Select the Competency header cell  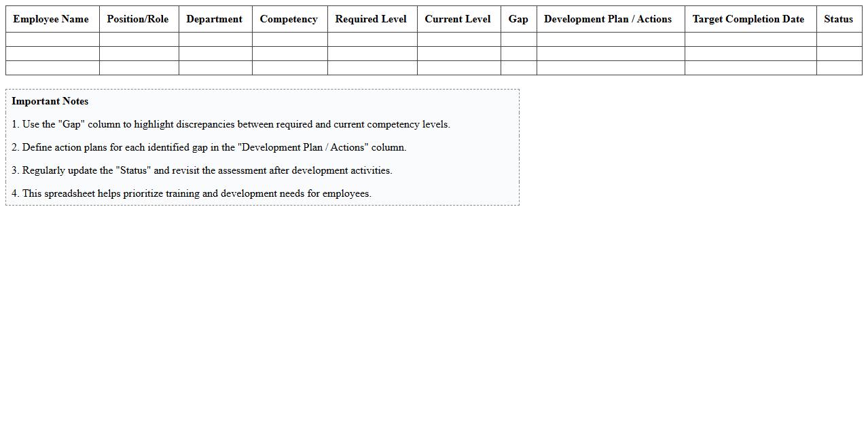[x=289, y=19]
